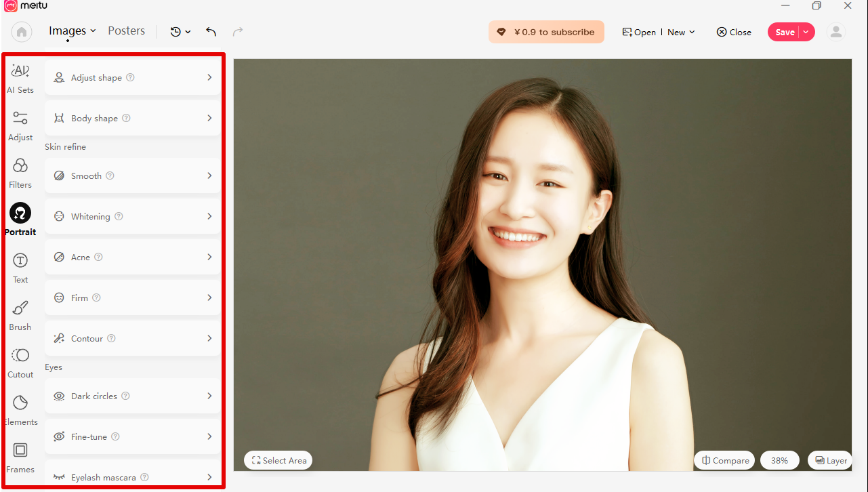This screenshot has height=492, width=868.
Task: Undo the last edit
Action: coord(211,32)
